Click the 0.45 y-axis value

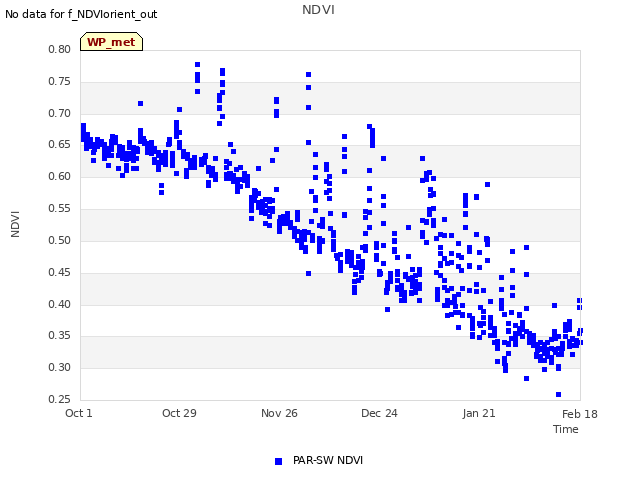click(x=60, y=272)
